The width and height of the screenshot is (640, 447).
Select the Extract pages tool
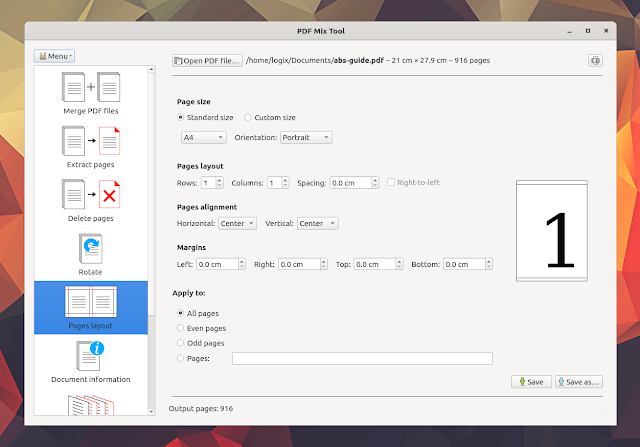click(91, 147)
